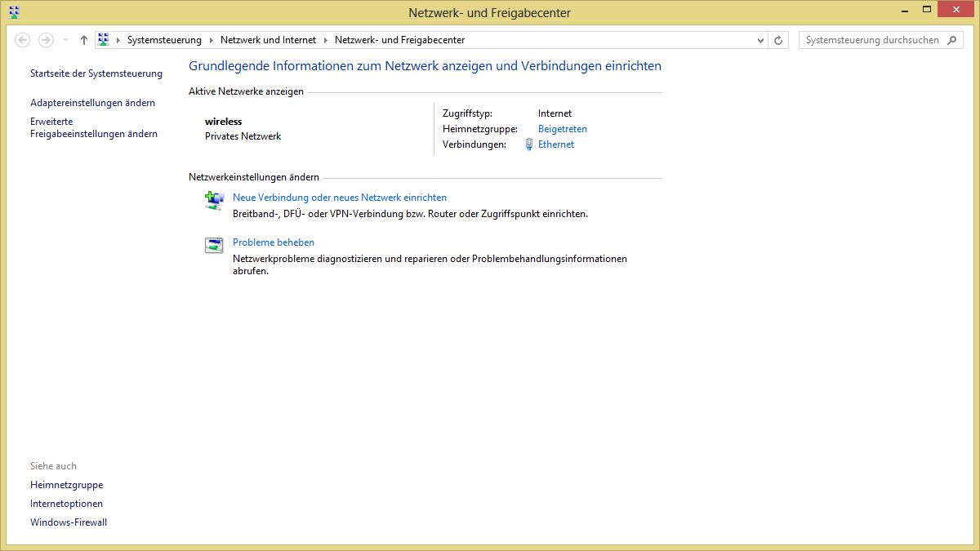This screenshot has width=980, height=551.
Task: Open Erweiterte Freigabeeinstellungen ändern
Action: [94, 127]
